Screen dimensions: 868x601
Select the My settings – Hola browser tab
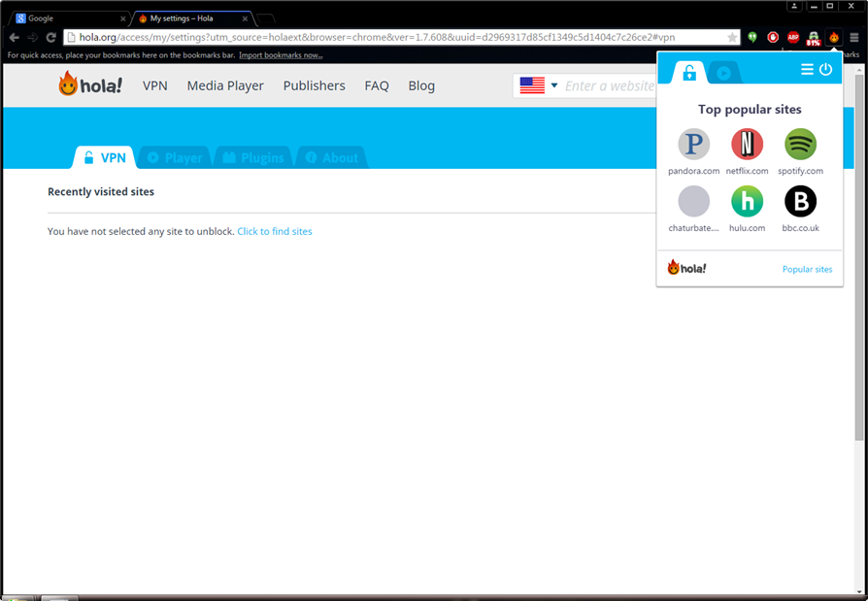(191, 18)
